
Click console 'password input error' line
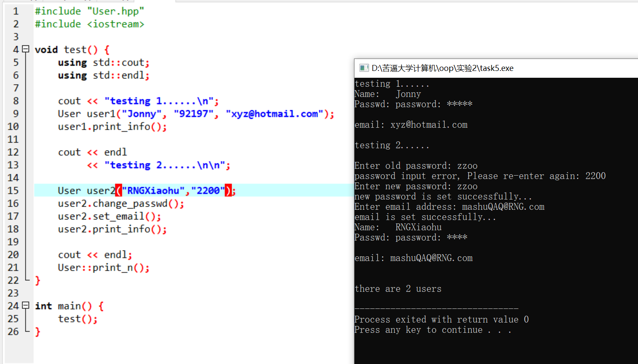click(480, 176)
